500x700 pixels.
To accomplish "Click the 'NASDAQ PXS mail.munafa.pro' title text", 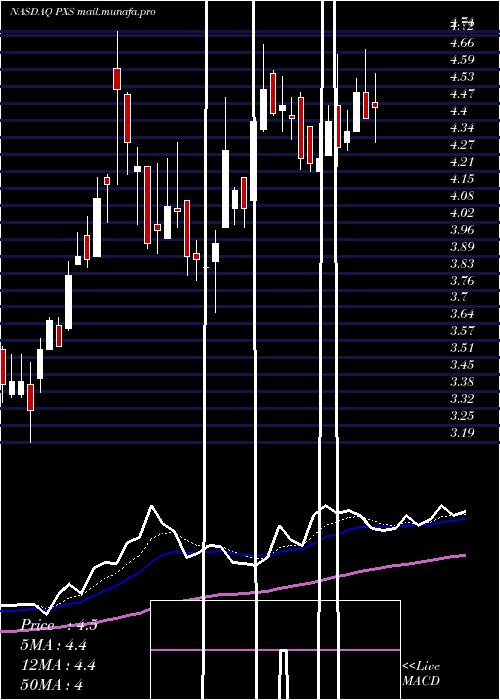I will click(x=83, y=12).
